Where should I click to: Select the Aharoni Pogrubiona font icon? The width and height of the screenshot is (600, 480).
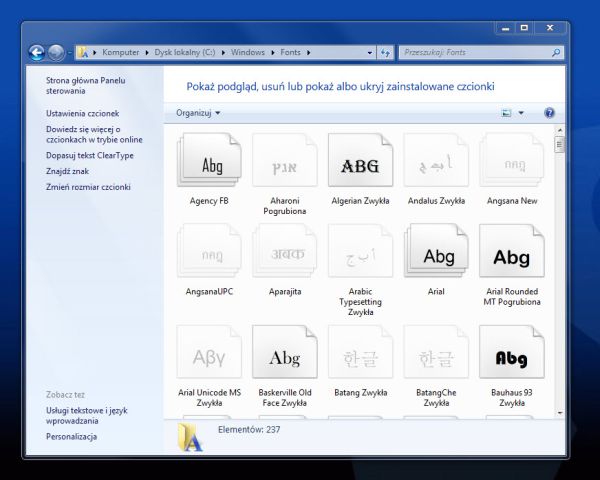285,160
